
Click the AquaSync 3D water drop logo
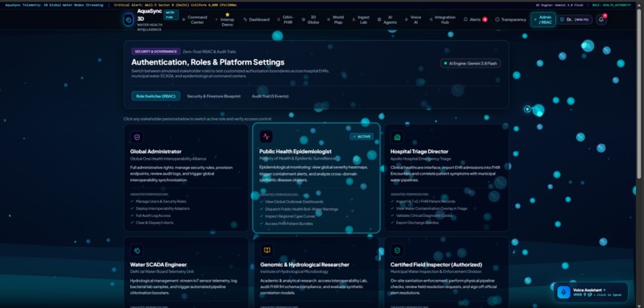click(x=129, y=19)
